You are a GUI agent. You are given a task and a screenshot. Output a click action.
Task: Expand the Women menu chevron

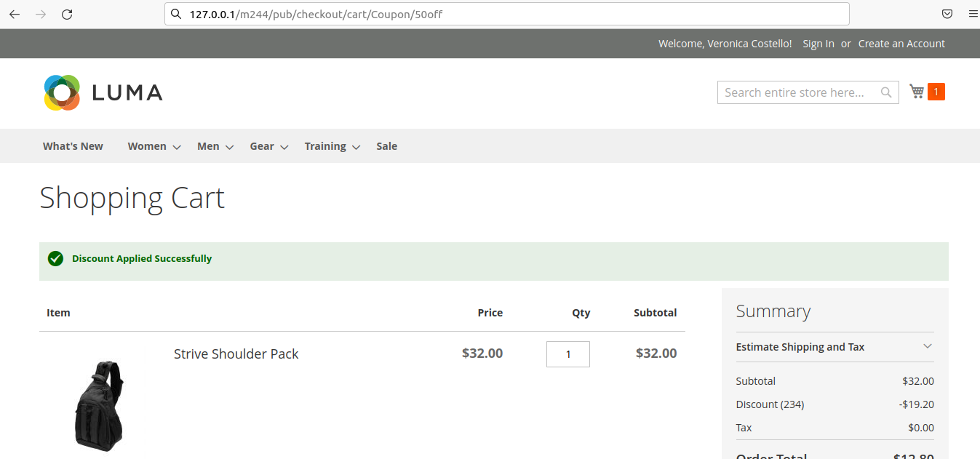[176, 147]
